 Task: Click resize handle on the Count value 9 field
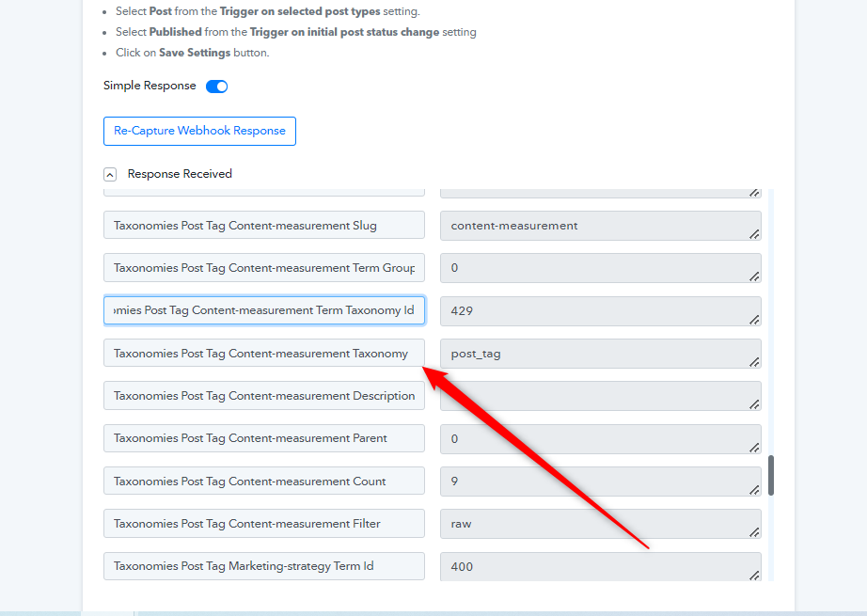tap(754, 489)
